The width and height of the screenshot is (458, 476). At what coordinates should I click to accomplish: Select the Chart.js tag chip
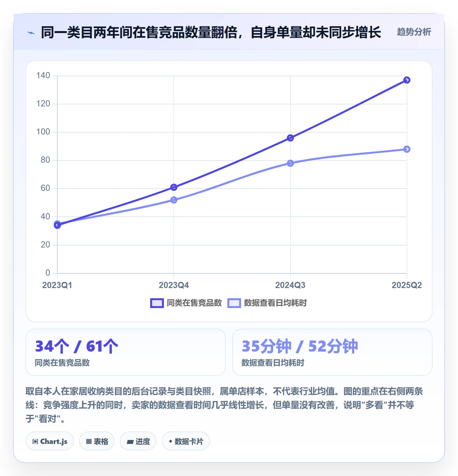(50, 441)
